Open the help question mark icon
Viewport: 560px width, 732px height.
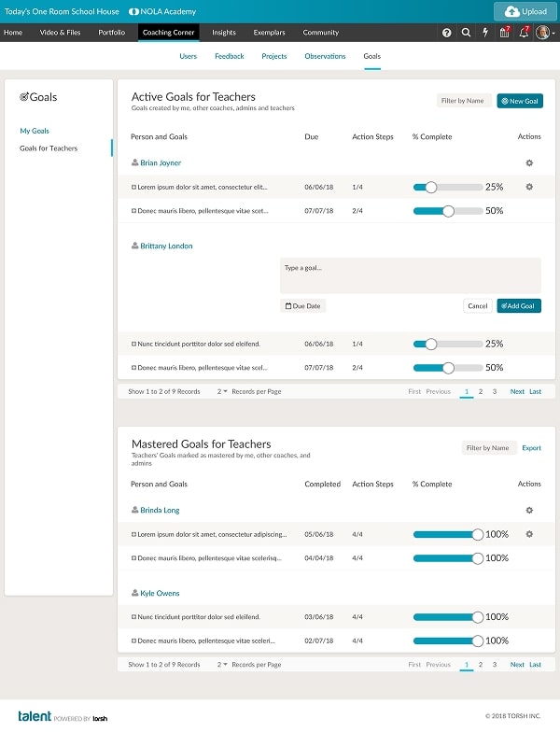(x=446, y=33)
